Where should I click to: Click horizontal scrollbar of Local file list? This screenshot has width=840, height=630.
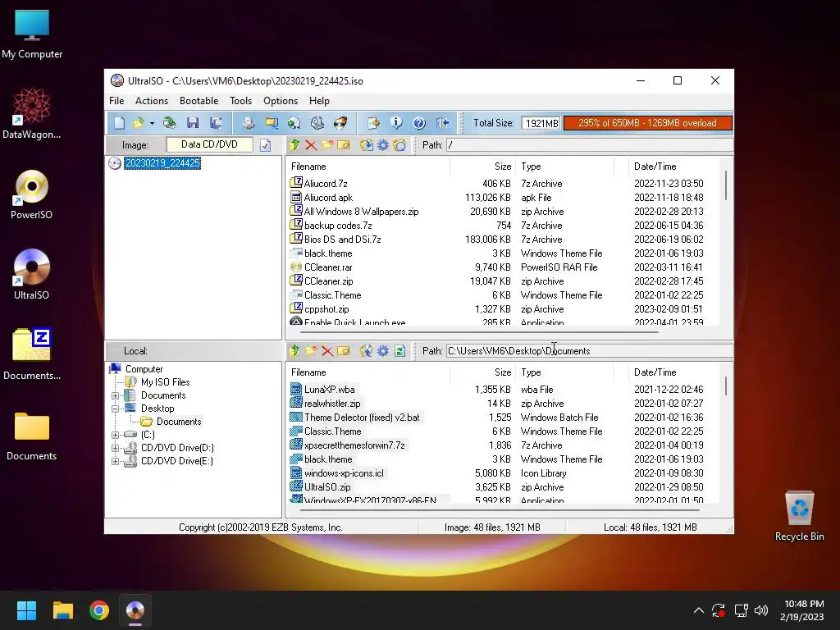tap(498, 510)
